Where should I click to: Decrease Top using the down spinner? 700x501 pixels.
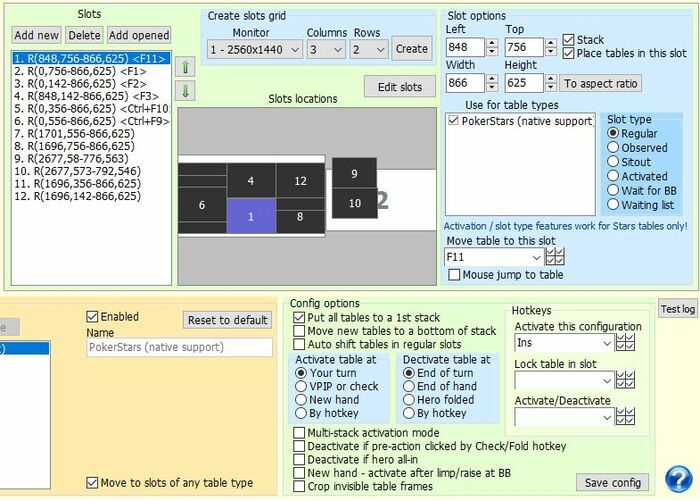coord(551,51)
